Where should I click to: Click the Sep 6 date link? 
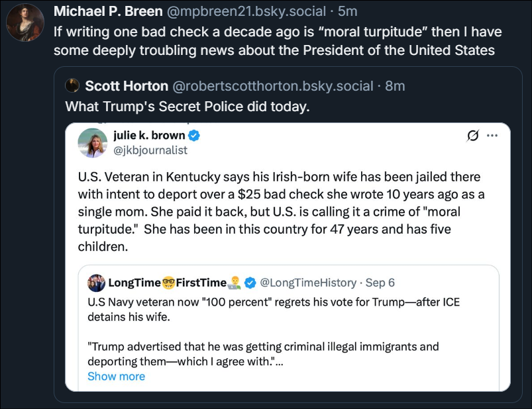[x=380, y=283]
